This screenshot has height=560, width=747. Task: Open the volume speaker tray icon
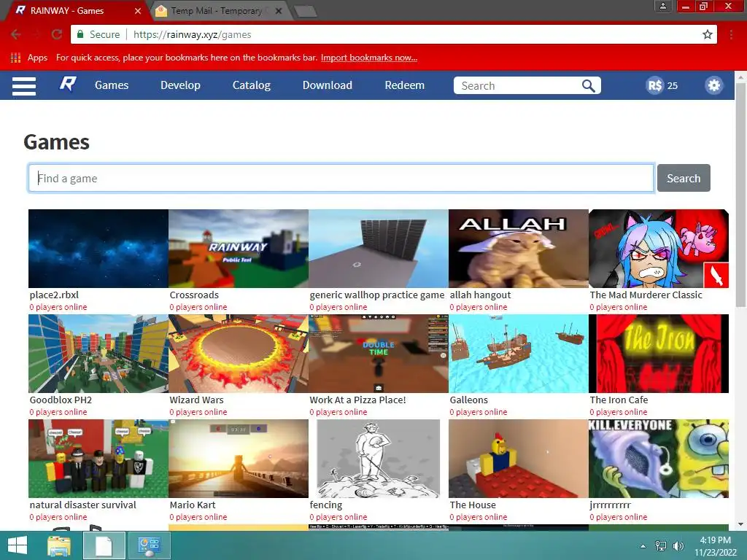(678, 545)
